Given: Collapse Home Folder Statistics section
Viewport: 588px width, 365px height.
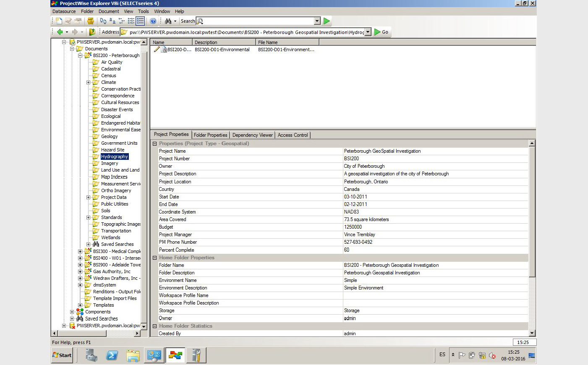Looking at the screenshot, I should coord(154,326).
